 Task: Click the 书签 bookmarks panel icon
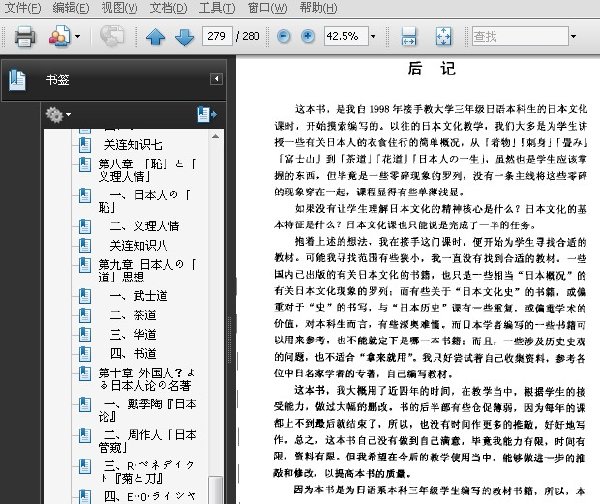pos(17,80)
